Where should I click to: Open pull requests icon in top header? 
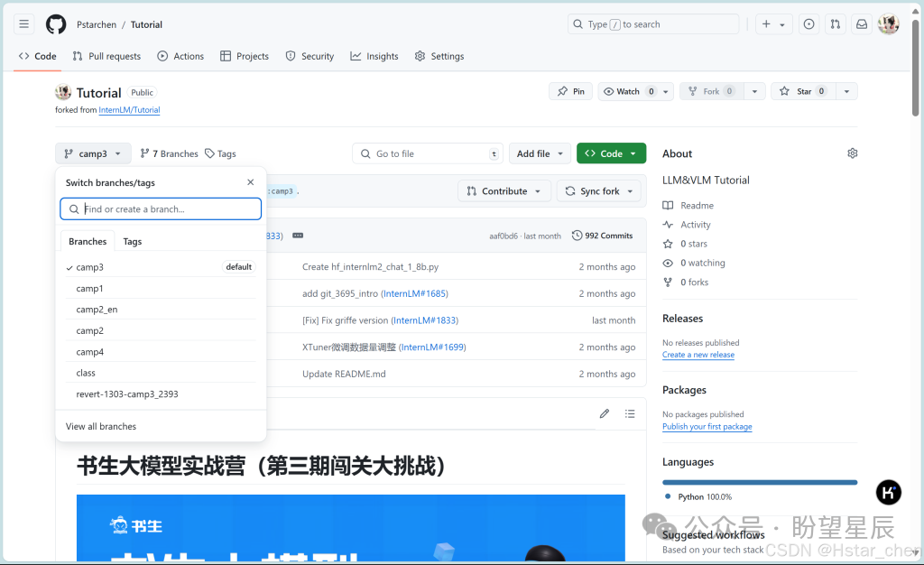835,24
